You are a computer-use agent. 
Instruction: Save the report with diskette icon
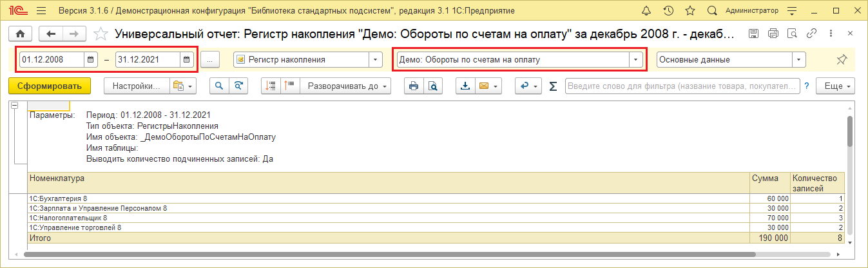coord(754,33)
